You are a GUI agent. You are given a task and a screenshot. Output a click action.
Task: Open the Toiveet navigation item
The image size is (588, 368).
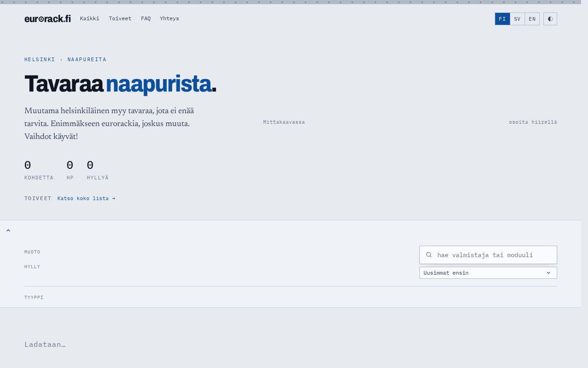click(120, 19)
